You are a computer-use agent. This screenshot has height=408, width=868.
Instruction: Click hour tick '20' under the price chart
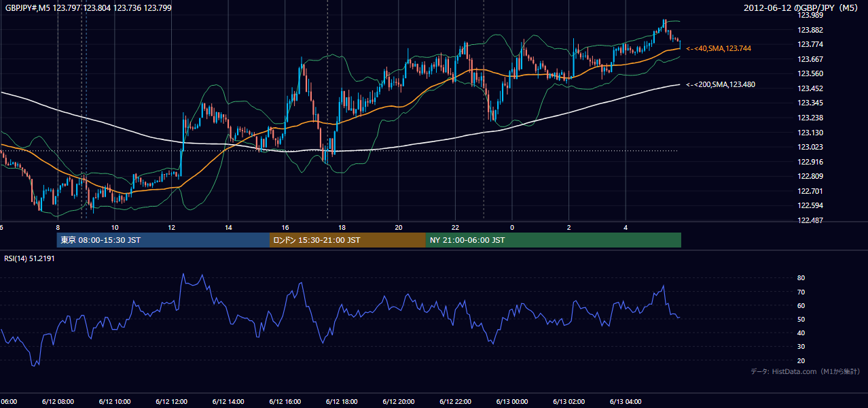(x=398, y=228)
